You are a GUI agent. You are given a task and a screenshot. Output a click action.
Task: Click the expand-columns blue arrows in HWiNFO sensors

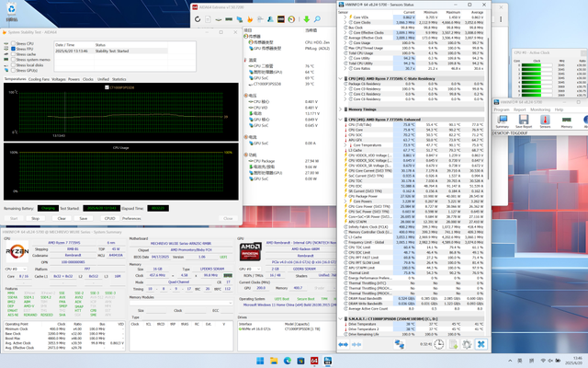click(x=343, y=344)
